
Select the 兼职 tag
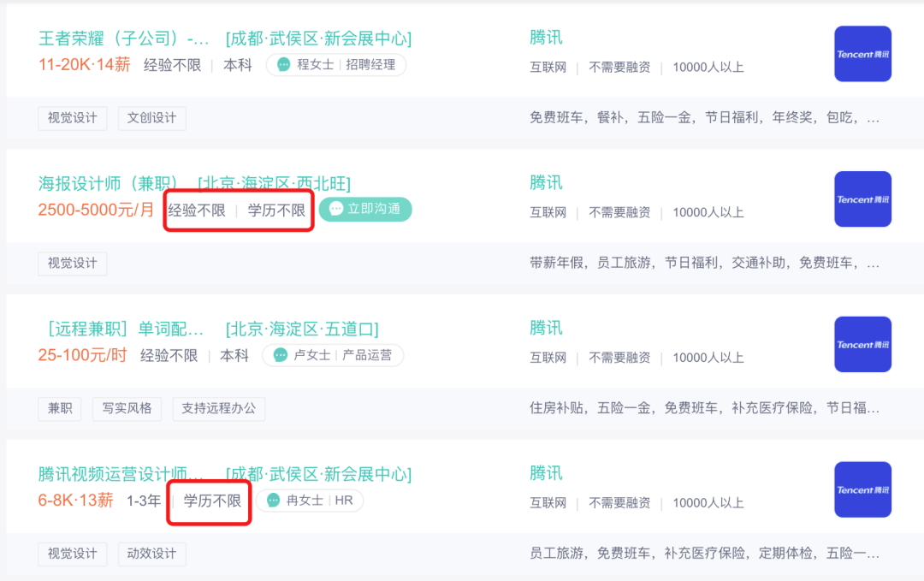pos(60,408)
